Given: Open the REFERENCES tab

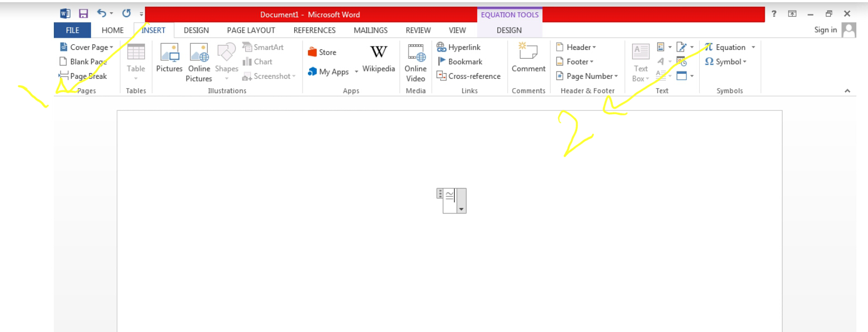Looking at the screenshot, I should pyautogui.click(x=315, y=30).
